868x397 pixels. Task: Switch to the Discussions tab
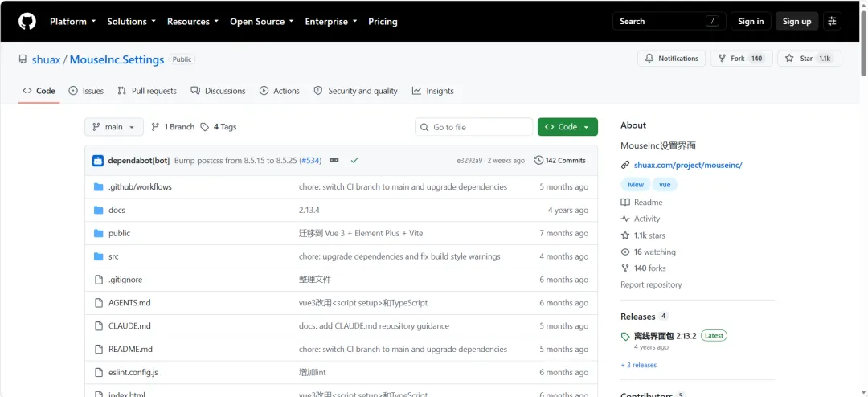pyautogui.click(x=218, y=91)
